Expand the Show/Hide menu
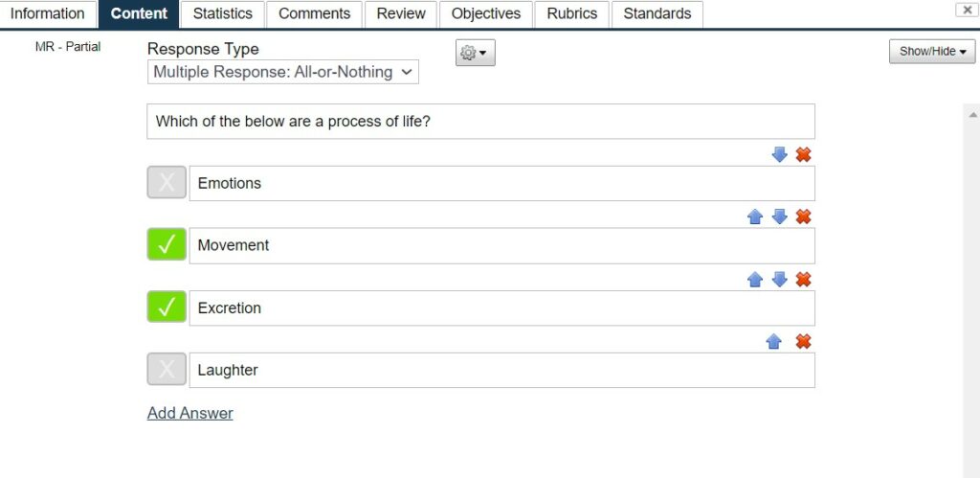Viewport: 980px width, 478px height. [x=932, y=52]
